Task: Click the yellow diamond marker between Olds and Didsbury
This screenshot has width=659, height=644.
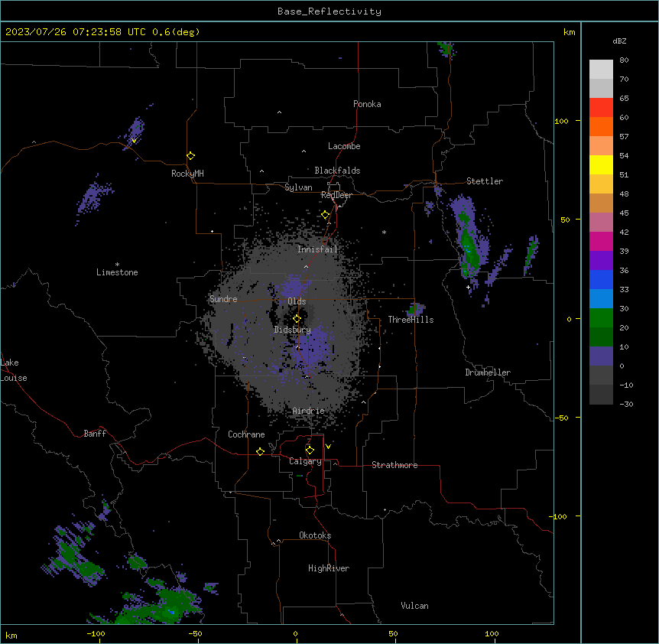Action: pyautogui.click(x=297, y=318)
